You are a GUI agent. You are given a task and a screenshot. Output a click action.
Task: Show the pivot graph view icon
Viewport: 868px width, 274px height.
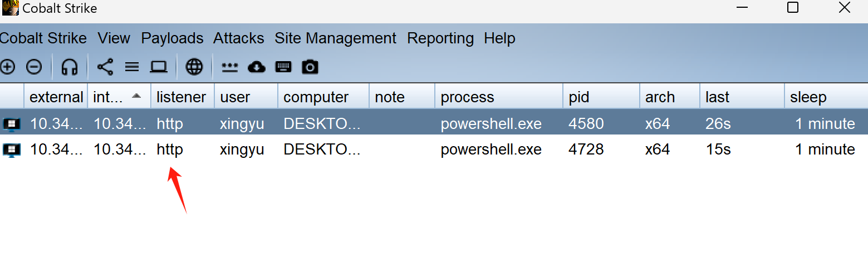(x=105, y=67)
